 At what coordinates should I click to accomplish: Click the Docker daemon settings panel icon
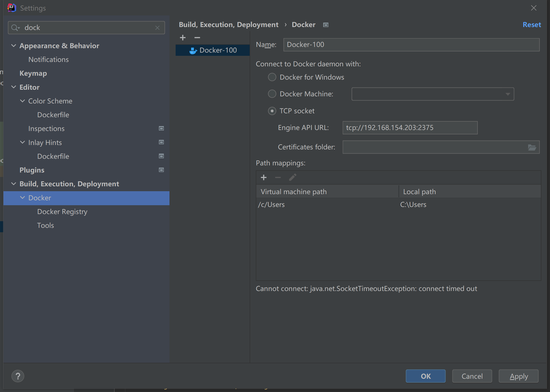click(326, 25)
